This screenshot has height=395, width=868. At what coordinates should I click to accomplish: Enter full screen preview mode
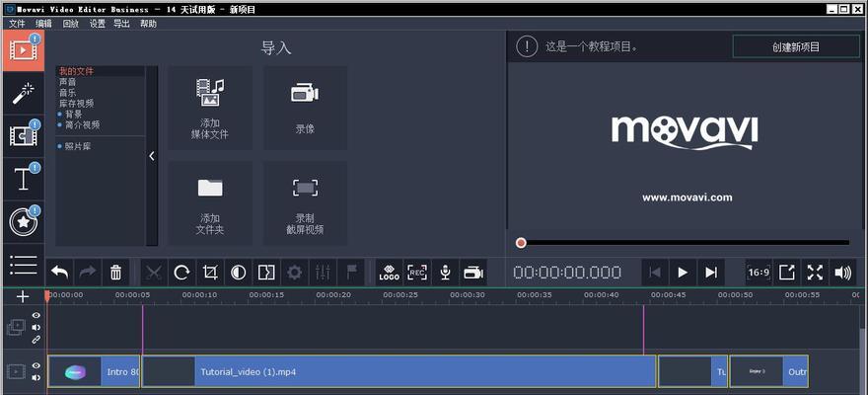pos(815,272)
